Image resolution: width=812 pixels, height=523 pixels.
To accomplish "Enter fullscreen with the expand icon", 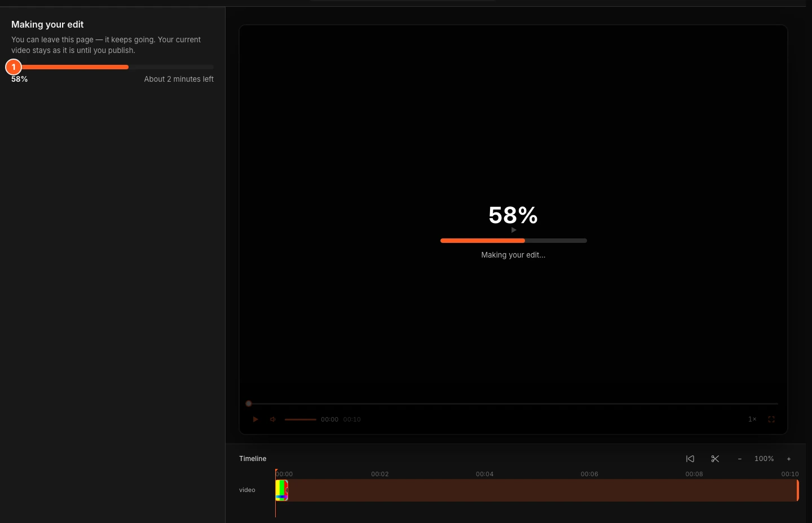I will point(771,419).
